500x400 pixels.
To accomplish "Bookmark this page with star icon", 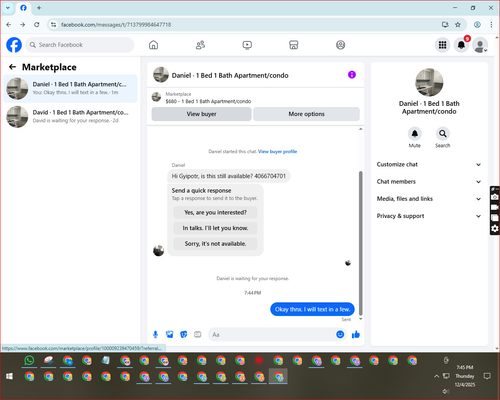I will click(458, 25).
